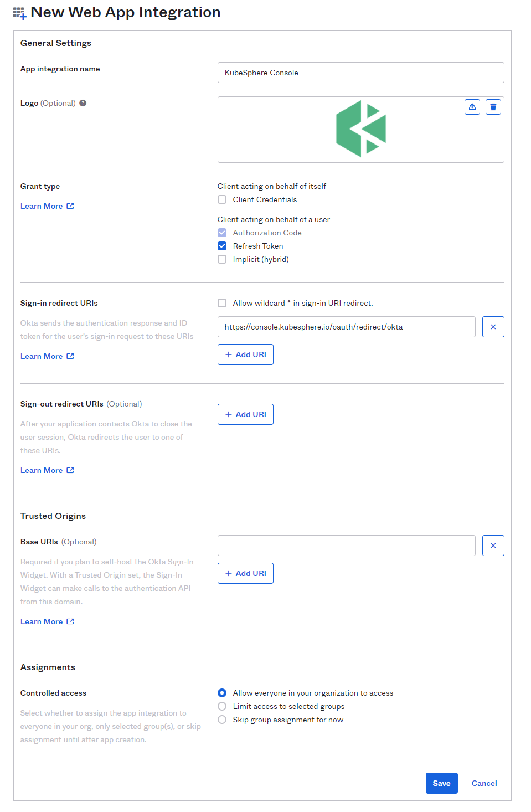The image size is (531, 812).
Task: Remove the empty Base URI field
Action: [493, 546]
